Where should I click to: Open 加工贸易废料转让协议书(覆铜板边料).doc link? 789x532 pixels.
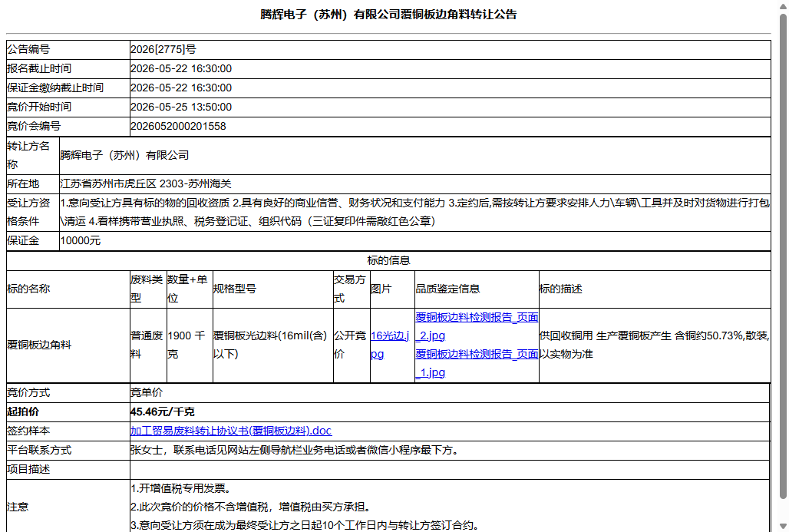pos(231,431)
